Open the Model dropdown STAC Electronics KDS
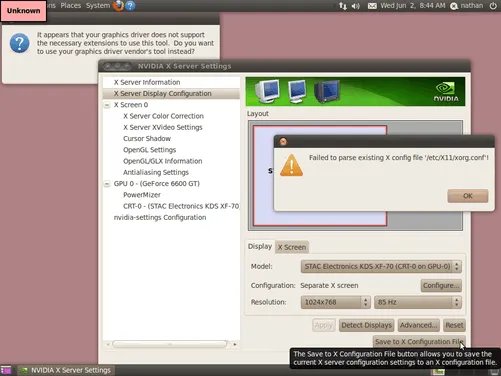The image size is (501, 376). [x=381, y=266]
